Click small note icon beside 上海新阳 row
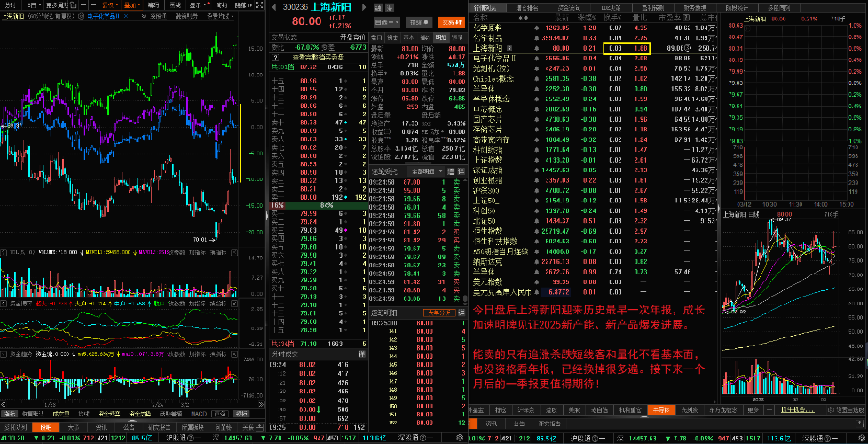This screenshot has width=868, height=444. tap(509, 48)
